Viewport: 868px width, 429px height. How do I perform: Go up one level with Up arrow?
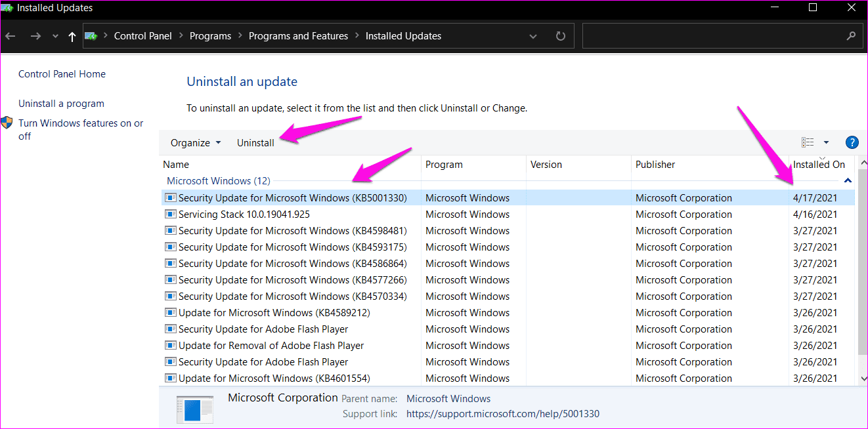click(x=72, y=37)
